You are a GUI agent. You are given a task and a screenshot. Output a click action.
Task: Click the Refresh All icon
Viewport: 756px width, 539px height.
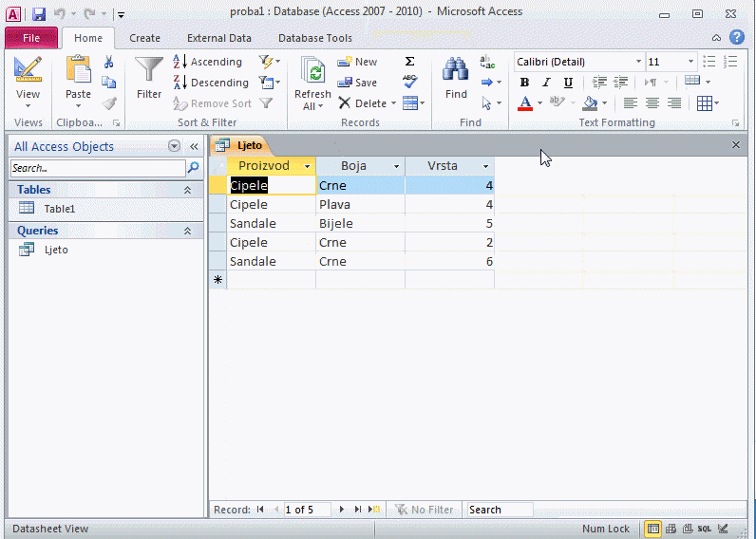coord(312,71)
